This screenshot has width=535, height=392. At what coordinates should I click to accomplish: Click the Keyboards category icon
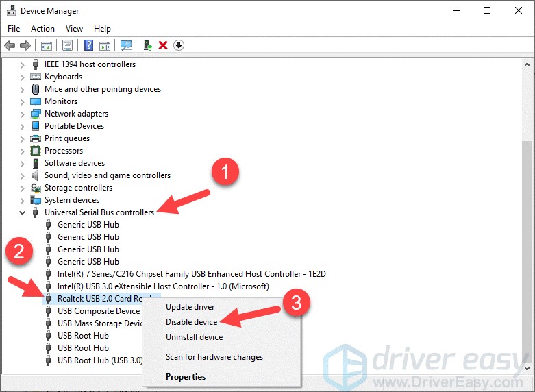tap(36, 77)
